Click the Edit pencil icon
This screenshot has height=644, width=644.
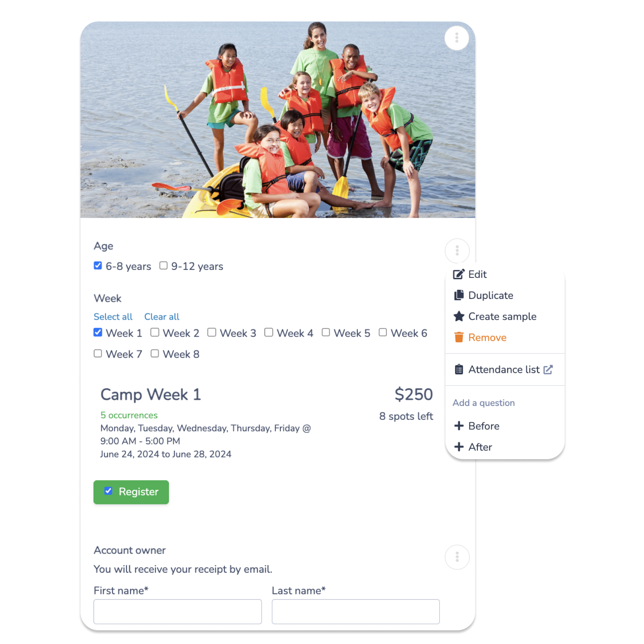458,274
